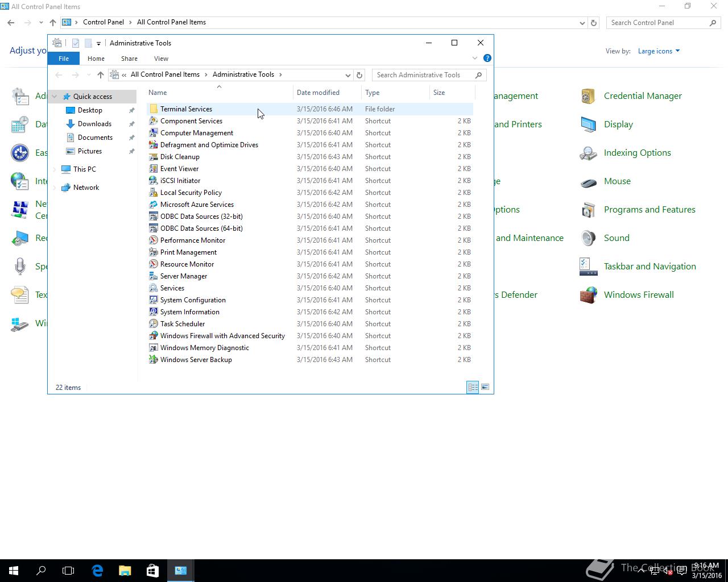Open the Windows Store taskbar icon
The height and width of the screenshot is (582, 728).
click(x=152, y=571)
